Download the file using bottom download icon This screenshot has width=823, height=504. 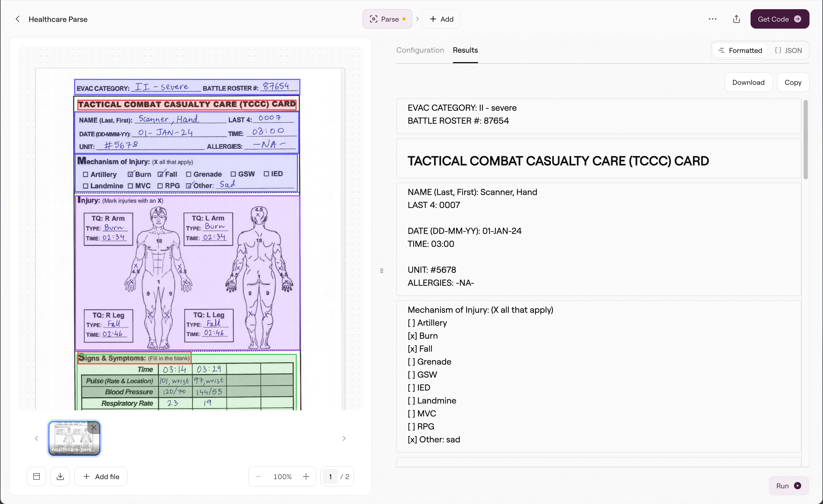coord(60,476)
